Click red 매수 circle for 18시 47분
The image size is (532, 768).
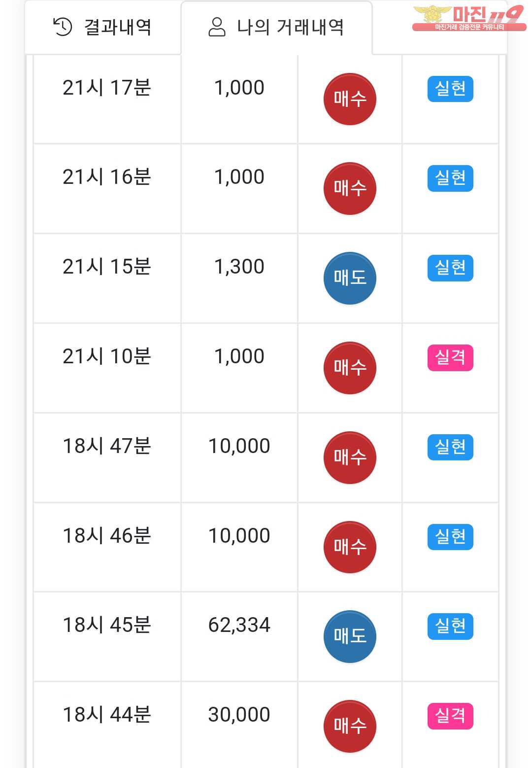[350, 458]
